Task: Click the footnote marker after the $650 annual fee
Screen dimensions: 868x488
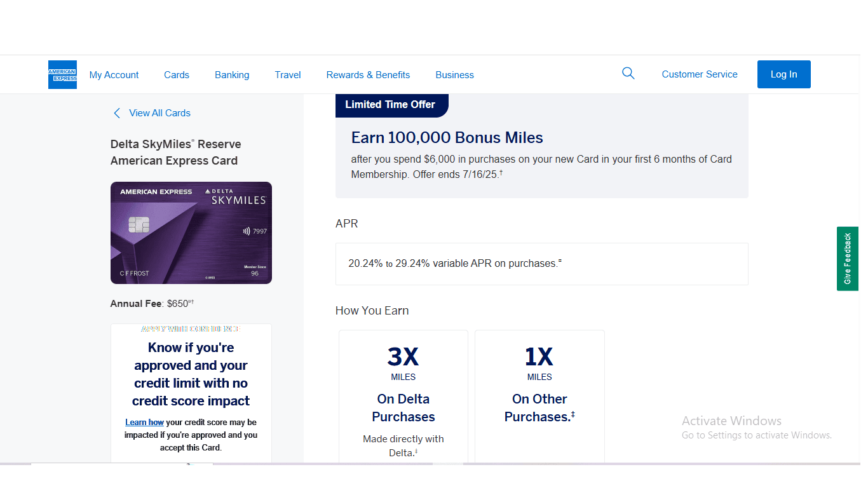Action: 191,301
